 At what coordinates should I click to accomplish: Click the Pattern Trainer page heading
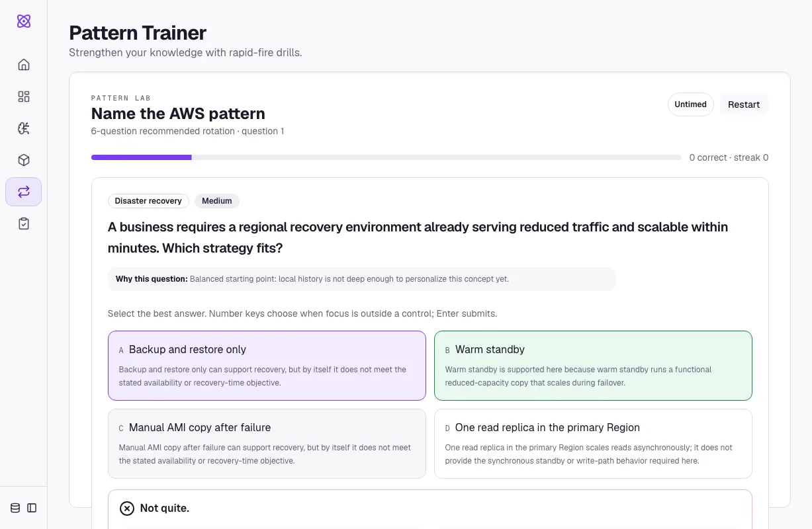click(x=138, y=32)
